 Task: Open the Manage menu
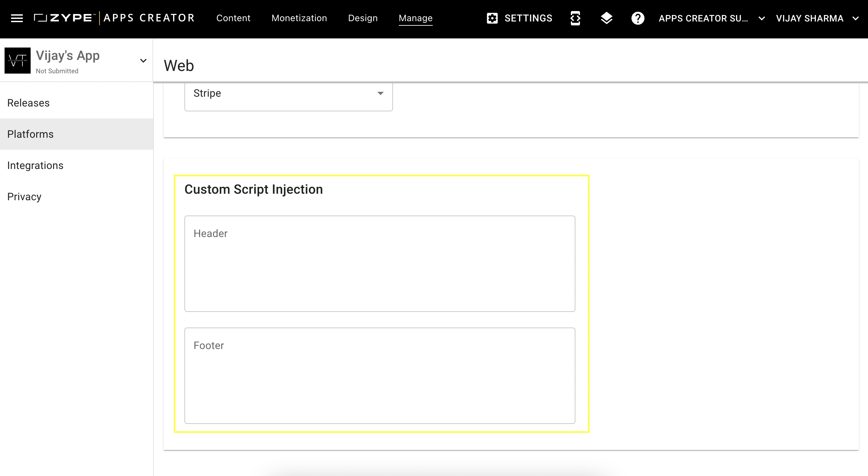415,18
